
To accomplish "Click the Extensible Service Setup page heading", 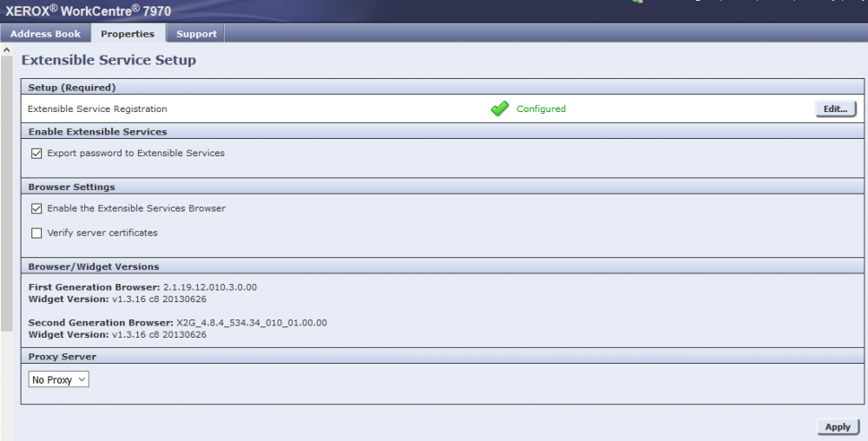I will pos(108,61).
